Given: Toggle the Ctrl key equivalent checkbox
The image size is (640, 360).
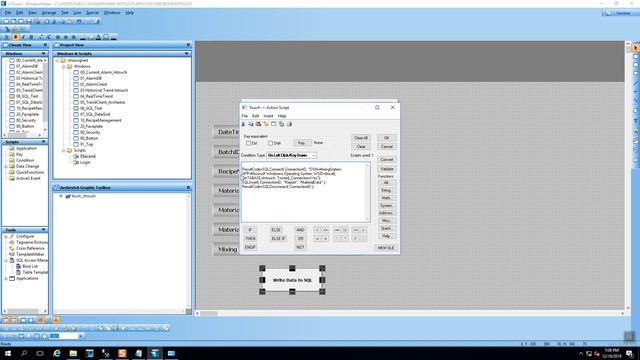Looking at the screenshot, I should click(x=248, y=143).
